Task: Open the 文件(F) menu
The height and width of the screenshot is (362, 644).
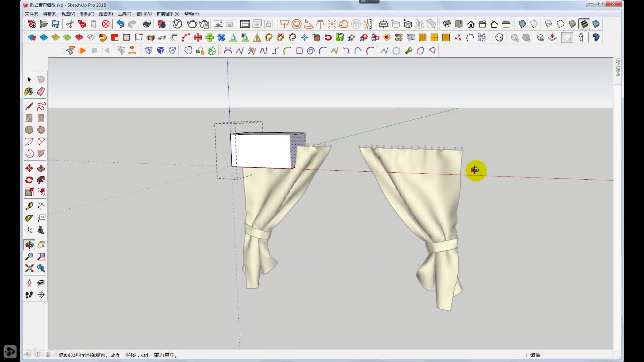Action: [31, 14]
